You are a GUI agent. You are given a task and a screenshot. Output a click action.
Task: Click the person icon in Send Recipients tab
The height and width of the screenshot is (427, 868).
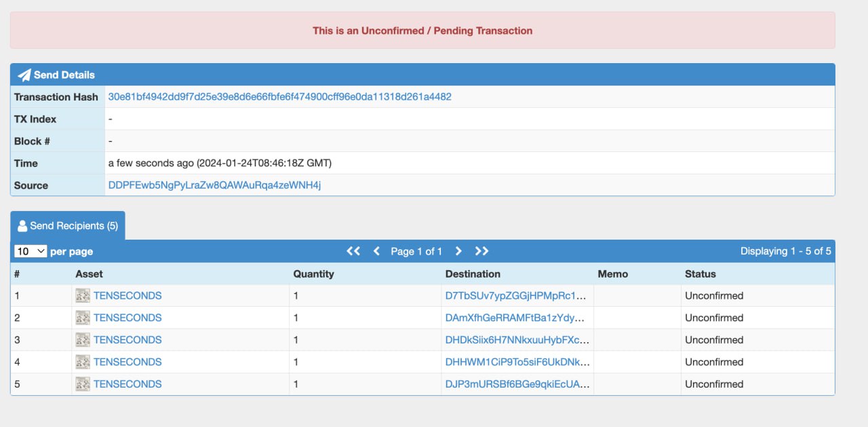pos(22,226)
